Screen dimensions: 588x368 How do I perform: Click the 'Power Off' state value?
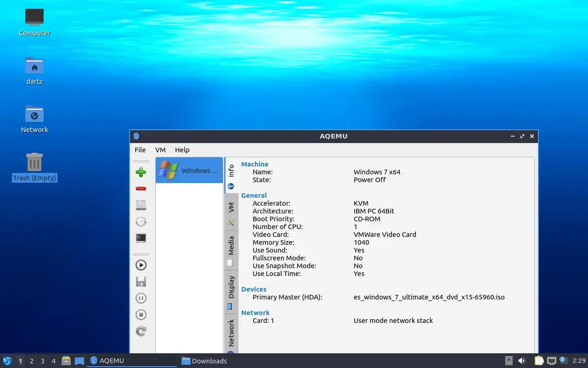click(x=369, y=180)
